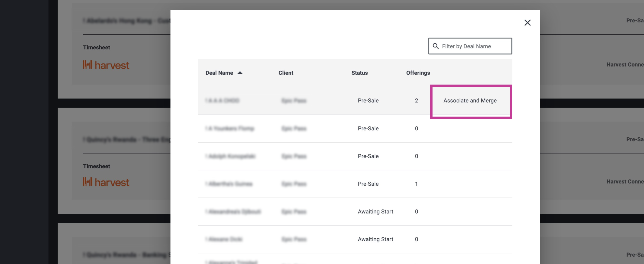Select the Alexandrea's Djibouti deal row
Image resolution: width=644 pixels, height=264 pixels.
[355, 212]
